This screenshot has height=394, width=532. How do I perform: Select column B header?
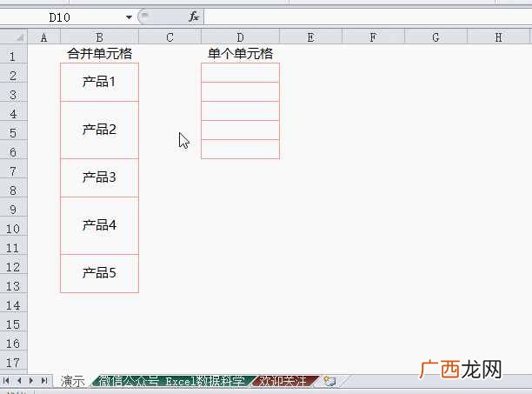[x=99, y=37]
